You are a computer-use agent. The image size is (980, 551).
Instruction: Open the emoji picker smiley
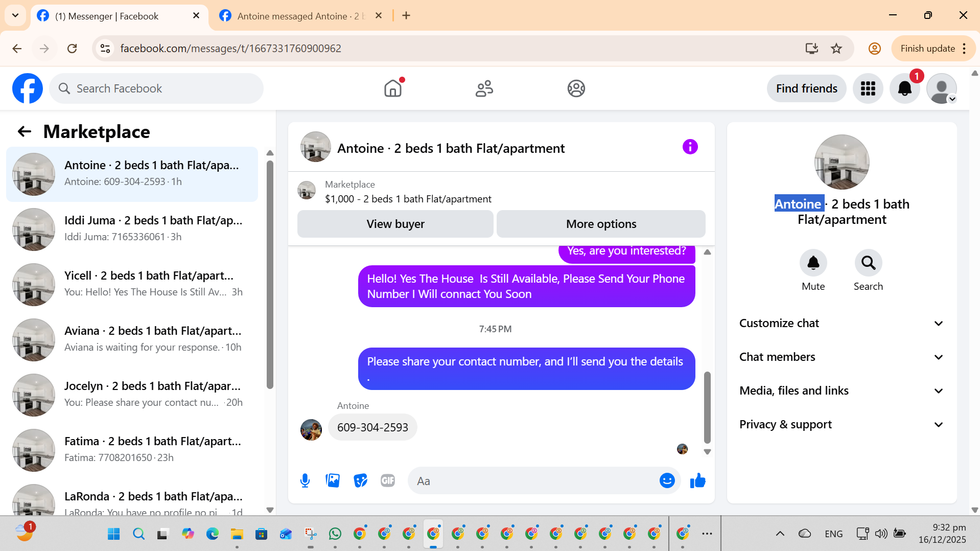[x=667, y=480]
